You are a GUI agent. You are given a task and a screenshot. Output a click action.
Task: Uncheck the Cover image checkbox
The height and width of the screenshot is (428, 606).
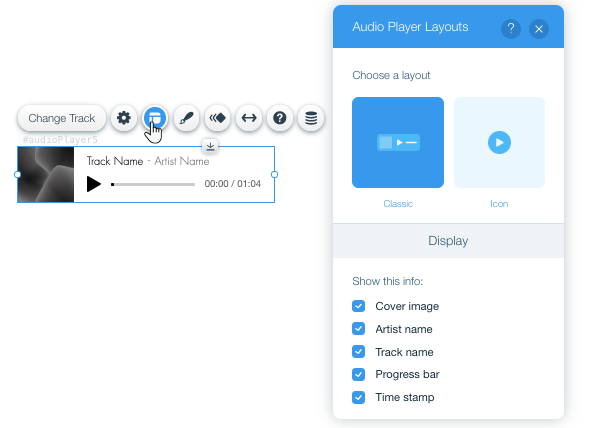pos(358,306)
